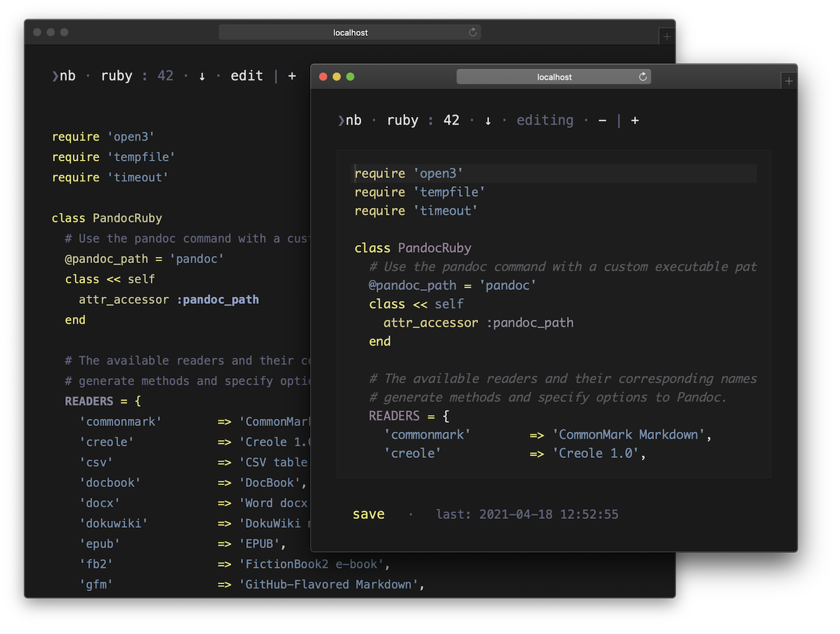This screenshot has width=840, height=634.
Task: Click READERS = { line in the editor
Action: pos(409,416)
